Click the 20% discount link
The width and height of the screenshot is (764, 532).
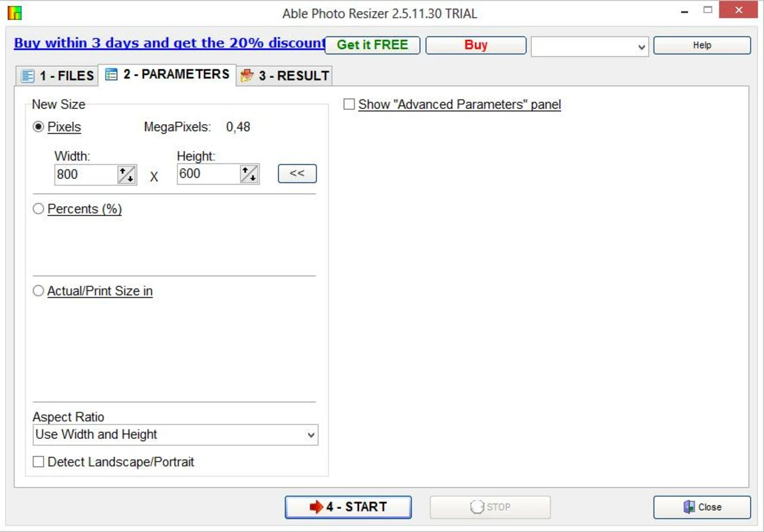click(170, 43)
